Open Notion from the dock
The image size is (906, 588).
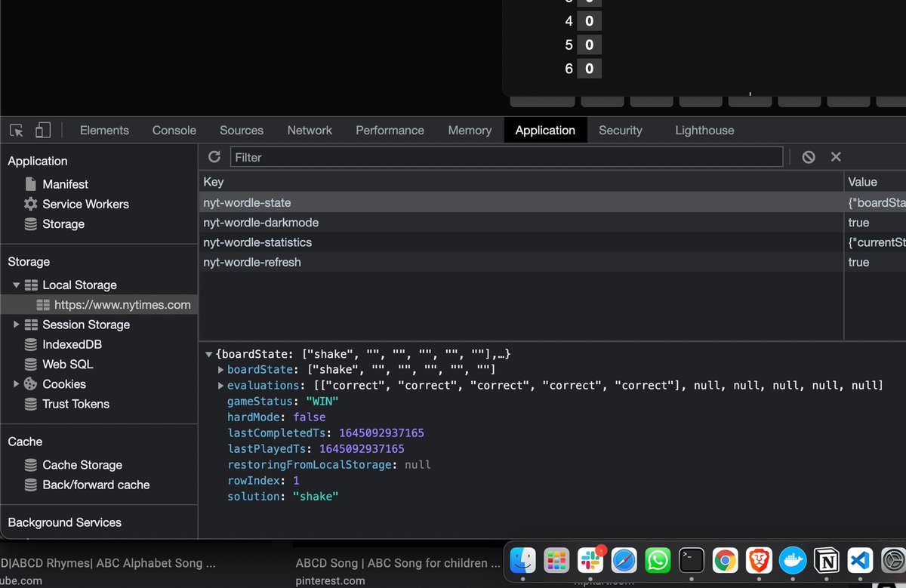point(827,560)
